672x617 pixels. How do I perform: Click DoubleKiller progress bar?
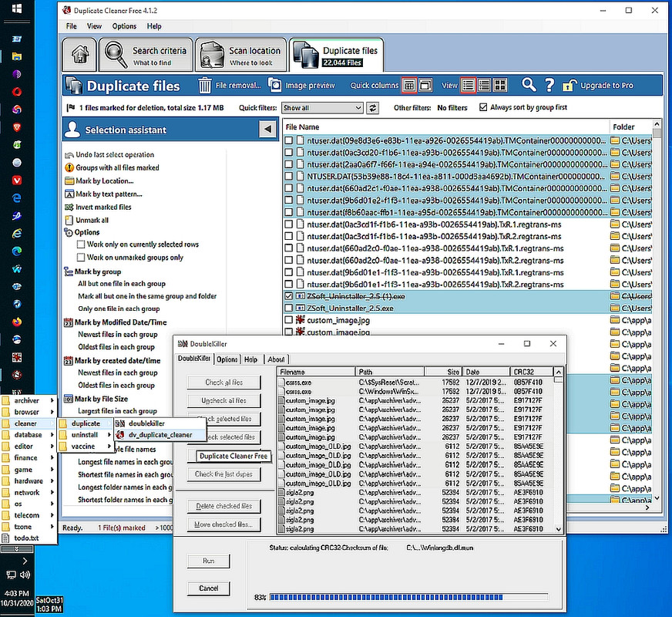(409, 597)
